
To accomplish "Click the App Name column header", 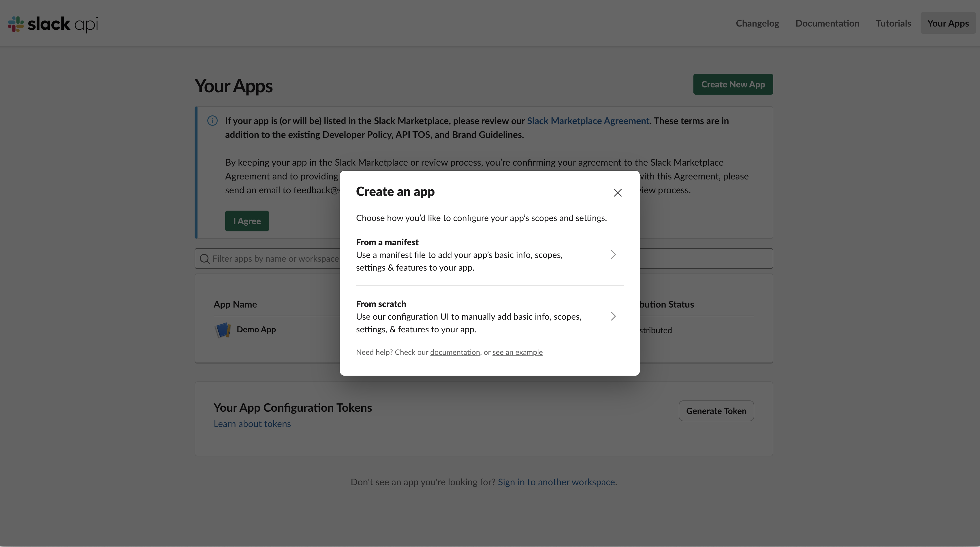I will tap(235, 304).
